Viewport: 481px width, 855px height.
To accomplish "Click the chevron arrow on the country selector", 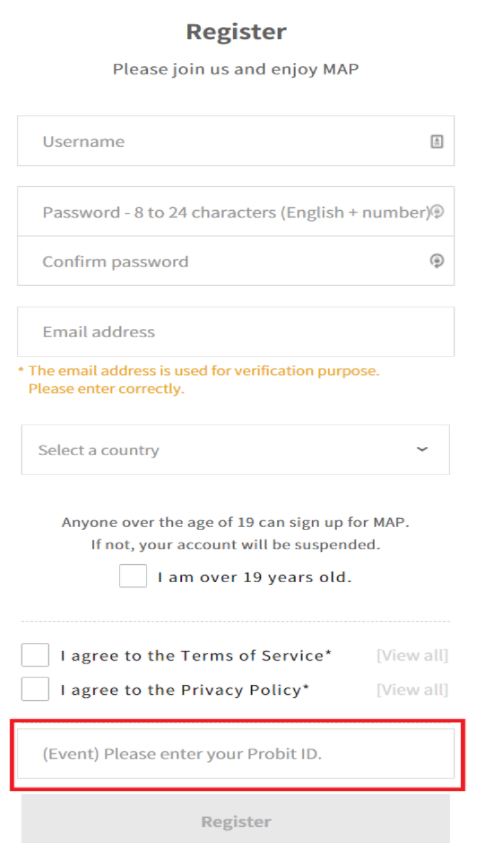I will coord(422,449).
